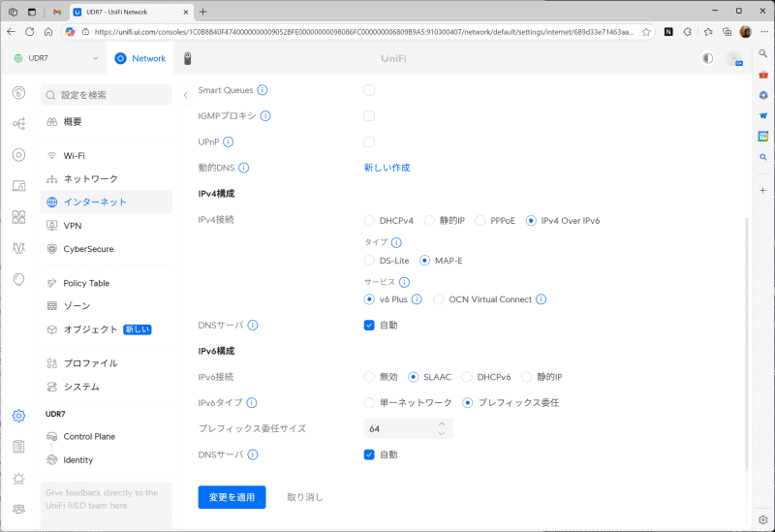Select the DS-Lite type radio button
The height and width of the screenshot is (532, 775).
(x=369, y=261)
